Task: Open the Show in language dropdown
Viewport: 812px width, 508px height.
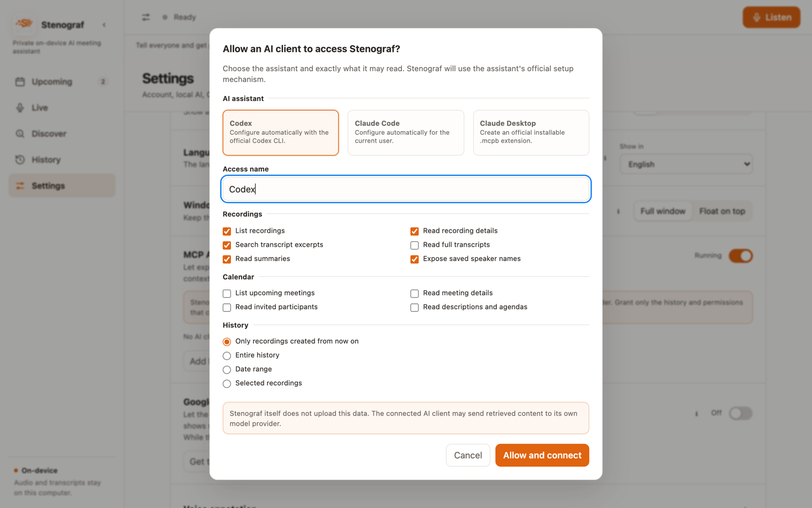Action: [686, 164]
